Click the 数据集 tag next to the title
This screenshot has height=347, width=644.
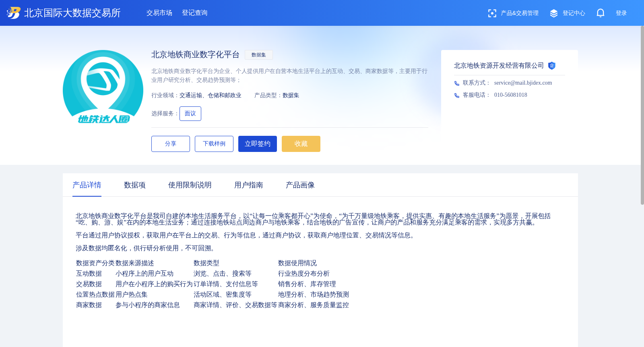tap(259, 55)
